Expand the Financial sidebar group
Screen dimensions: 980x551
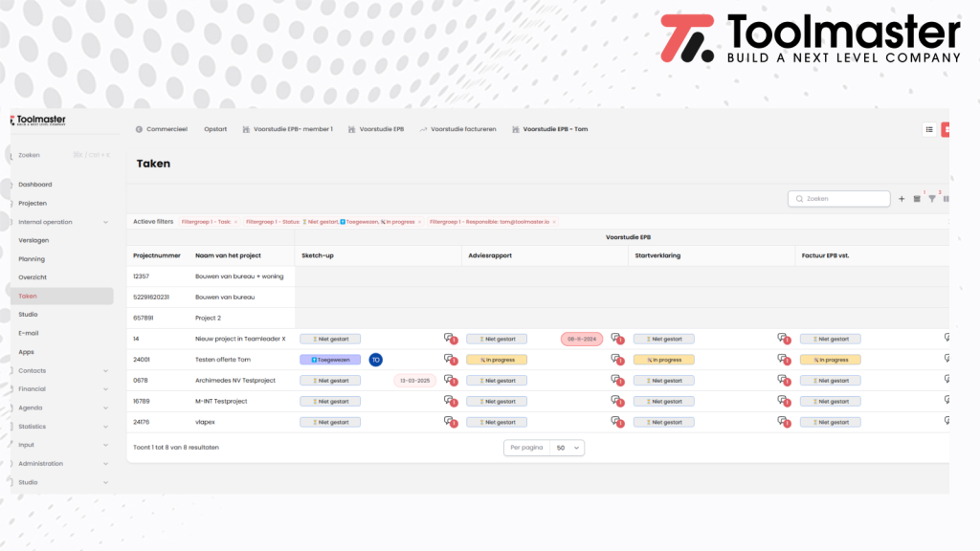click(105, 389)
